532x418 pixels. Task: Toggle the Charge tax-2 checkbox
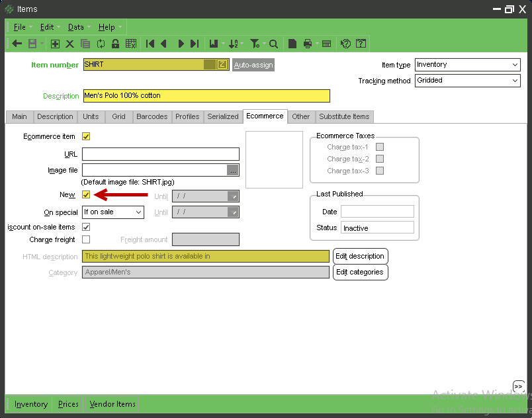point(380,159)
